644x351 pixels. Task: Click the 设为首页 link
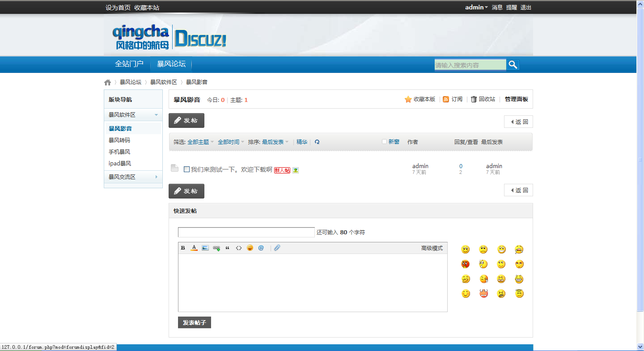(x=118, y=8)
